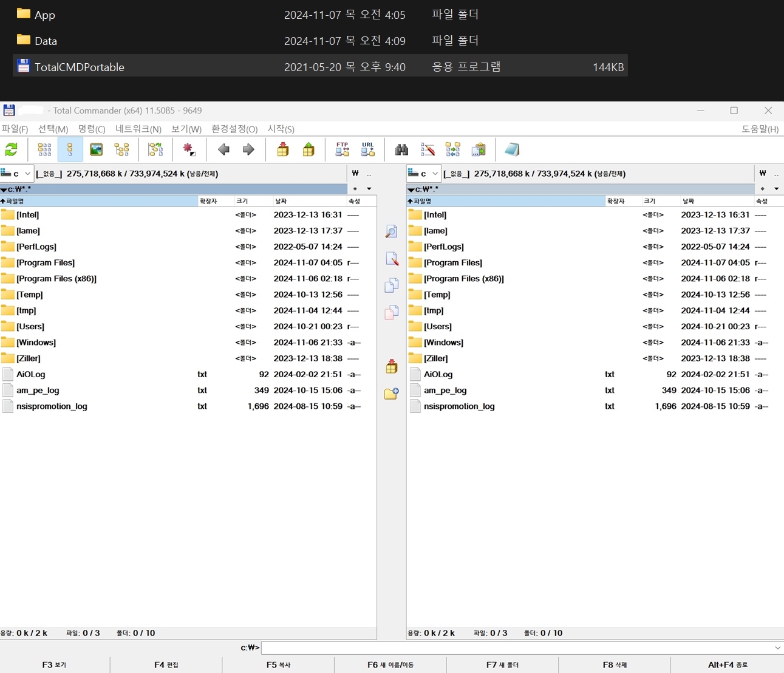
Task: Sort right panel by 크기 column header
Action: click(x=660, y=201)
